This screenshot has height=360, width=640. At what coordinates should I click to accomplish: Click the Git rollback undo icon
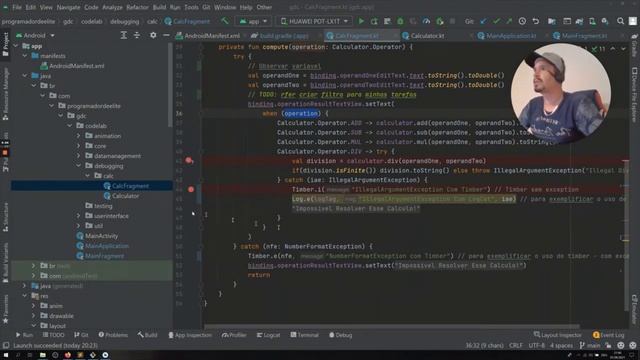[536, 21]
